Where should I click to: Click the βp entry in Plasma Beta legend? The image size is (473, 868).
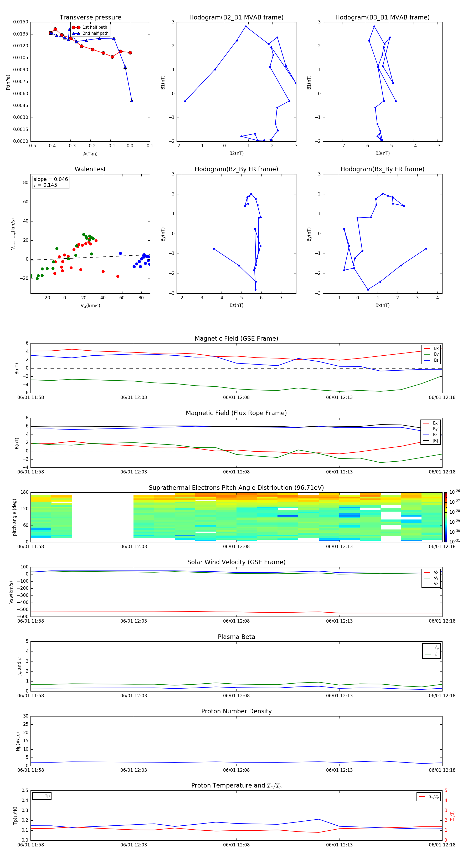pos(437,647)
